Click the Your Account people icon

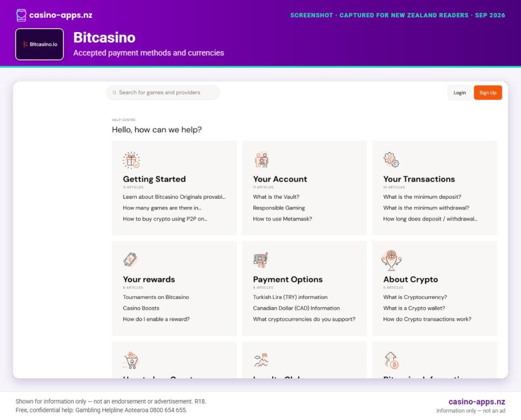tap(262, 160)
